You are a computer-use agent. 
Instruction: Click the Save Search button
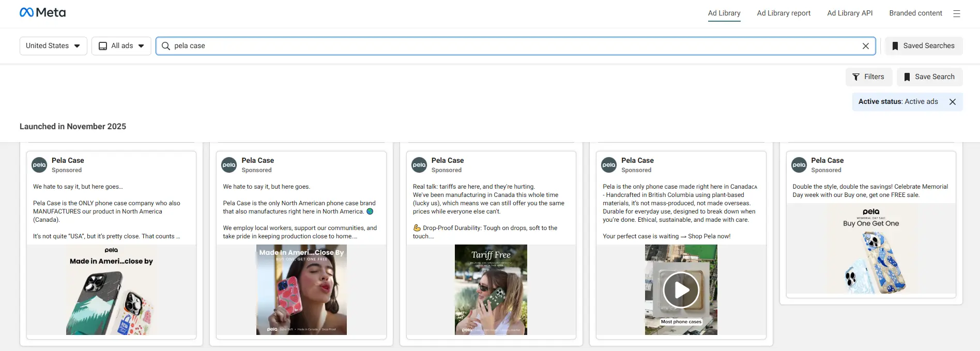click(x=929, y=77)
